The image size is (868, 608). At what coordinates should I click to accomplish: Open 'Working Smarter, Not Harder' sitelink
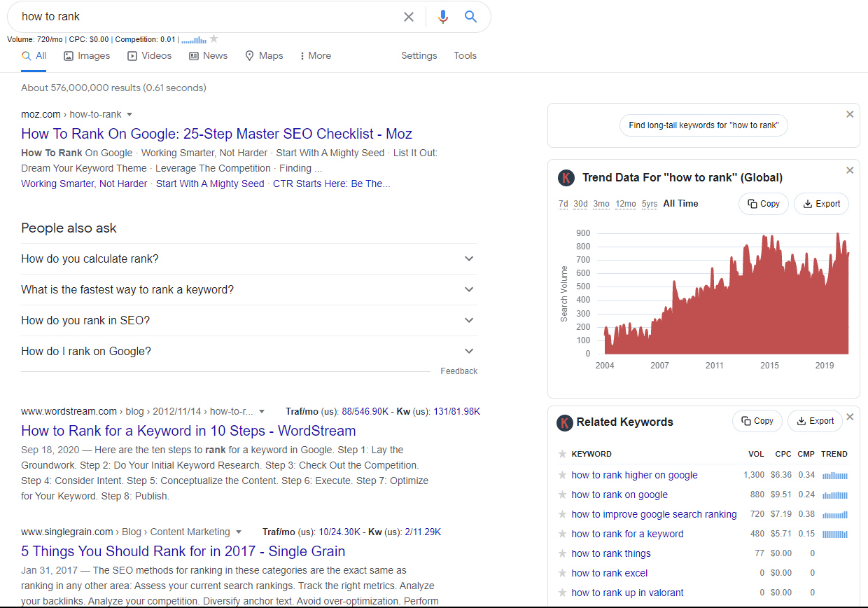point(84,184)
